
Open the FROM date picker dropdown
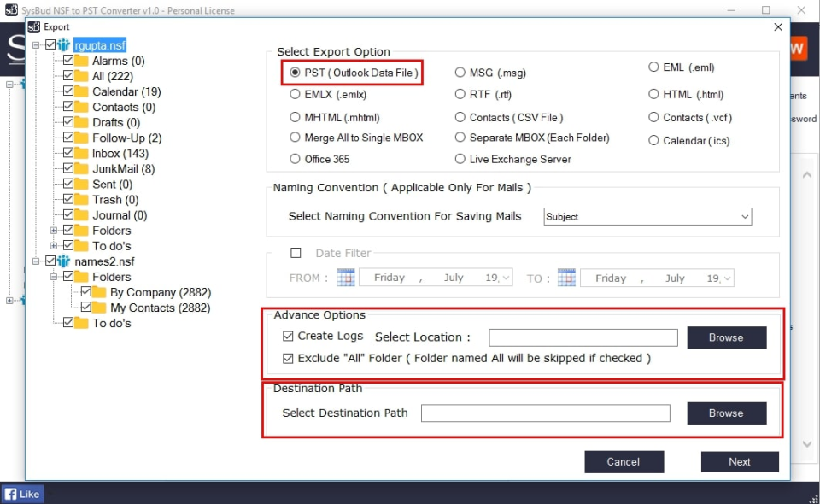[x=506, y=278]
